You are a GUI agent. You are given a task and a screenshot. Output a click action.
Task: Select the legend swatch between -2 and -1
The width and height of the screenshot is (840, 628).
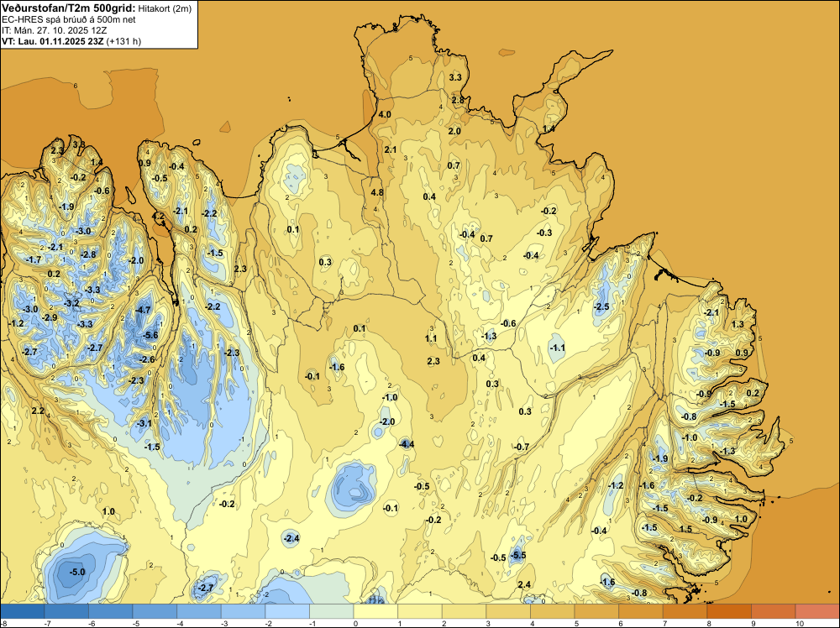287,611
